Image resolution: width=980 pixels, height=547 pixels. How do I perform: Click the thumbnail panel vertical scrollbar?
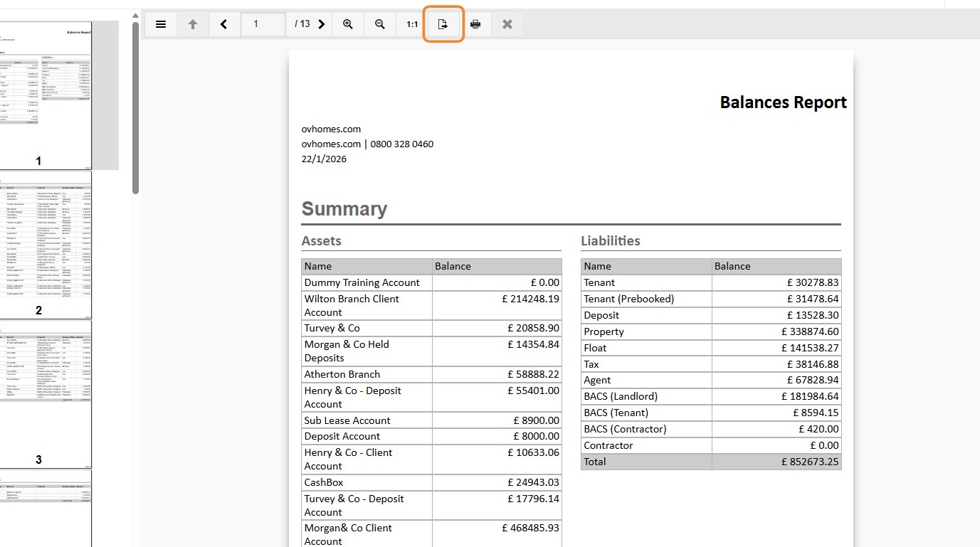[x=135, y=107]
